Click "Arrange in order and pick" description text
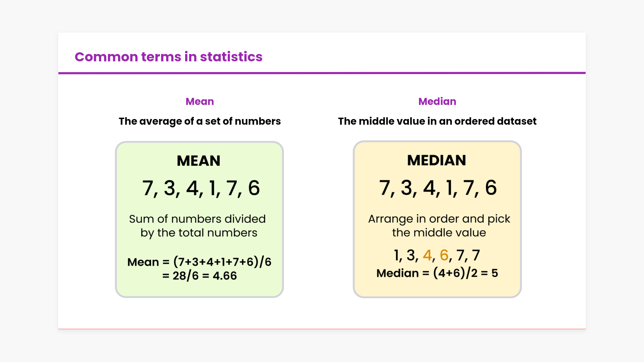 [x=439, y=219]
